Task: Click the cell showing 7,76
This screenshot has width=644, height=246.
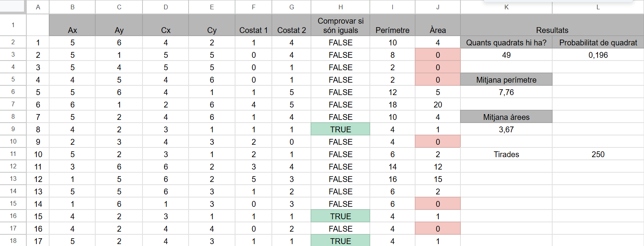Action: [506, 92]
